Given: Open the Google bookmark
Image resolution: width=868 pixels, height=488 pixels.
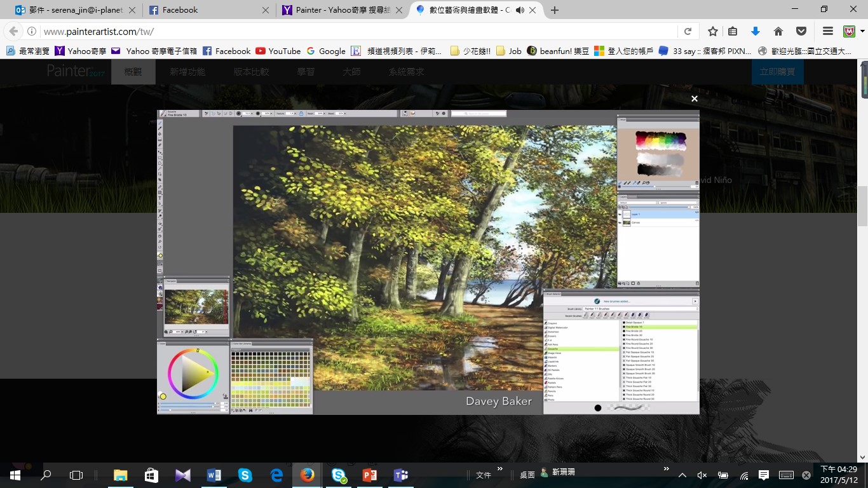Looking at the screenshot, I should pos(326,51).
